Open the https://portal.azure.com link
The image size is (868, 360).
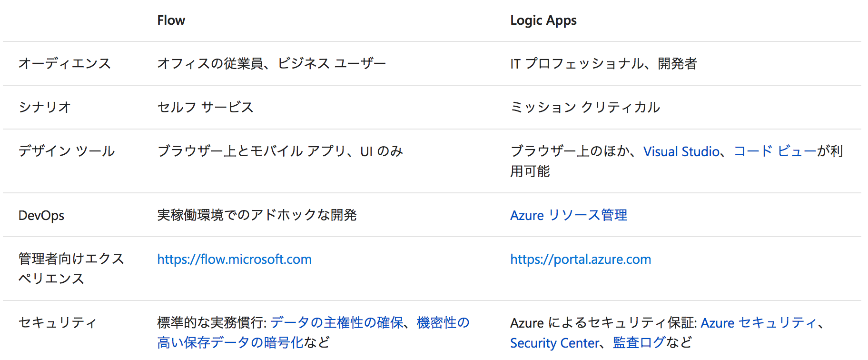click(581, 259)
